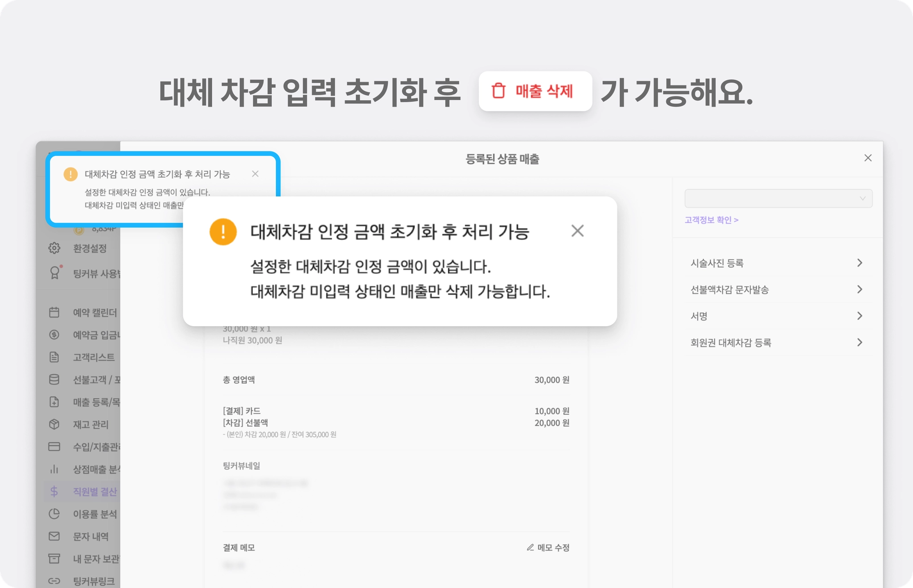Open 재고 관리 box icon
The height and width of the screenshot is (588, 913).
pyautogui.click(x=54, y=424)
